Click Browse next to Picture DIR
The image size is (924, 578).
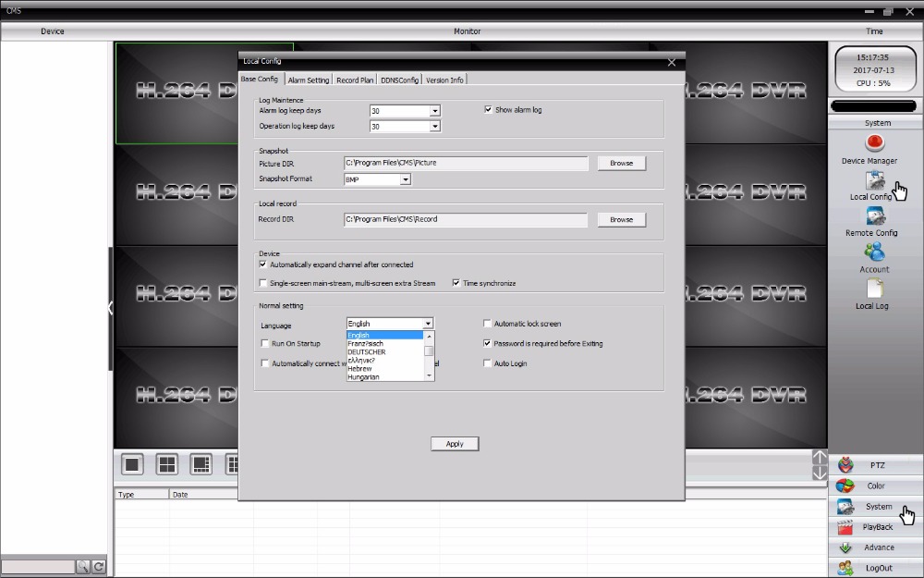tap(621, 163)
